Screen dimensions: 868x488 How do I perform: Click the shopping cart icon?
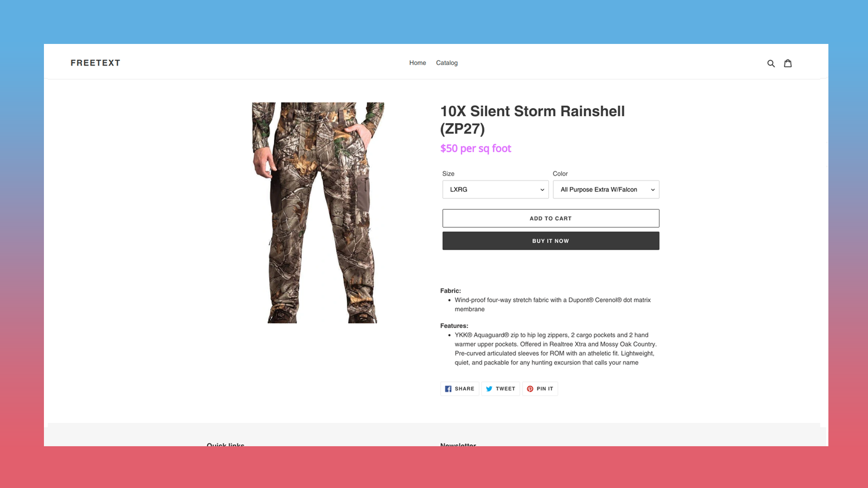[x=788, y=63]
